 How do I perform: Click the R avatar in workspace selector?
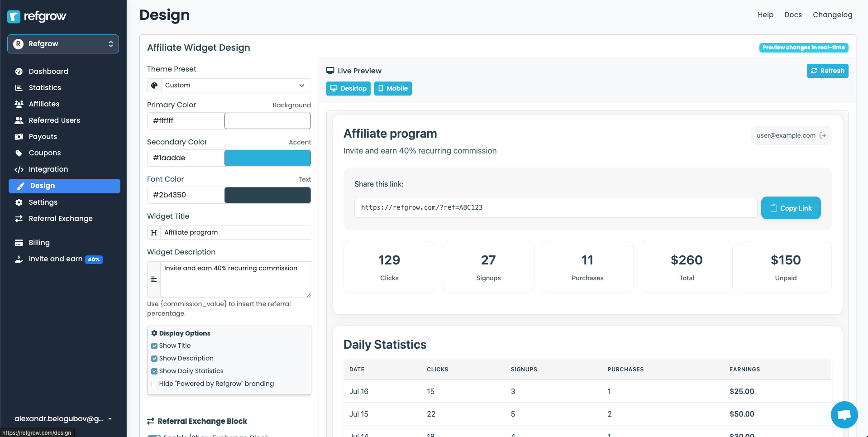tap(18, 44)
